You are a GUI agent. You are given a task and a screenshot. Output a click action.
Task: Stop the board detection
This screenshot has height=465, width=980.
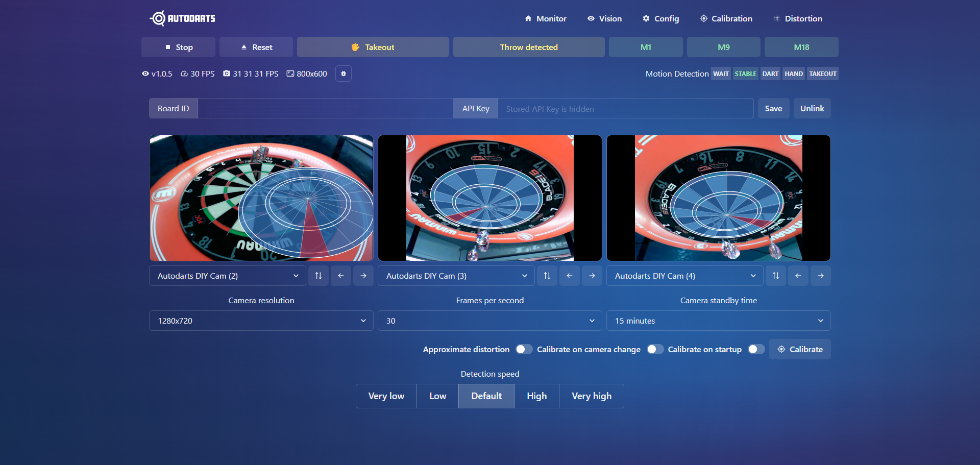pyautogui.click(x=178, y=47)
